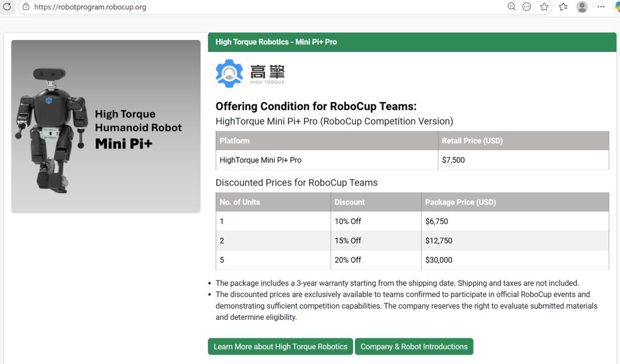Open the Copilot icon at the browser edge
This screenshot has height=364, width=620.
click(x=617, y=7)
